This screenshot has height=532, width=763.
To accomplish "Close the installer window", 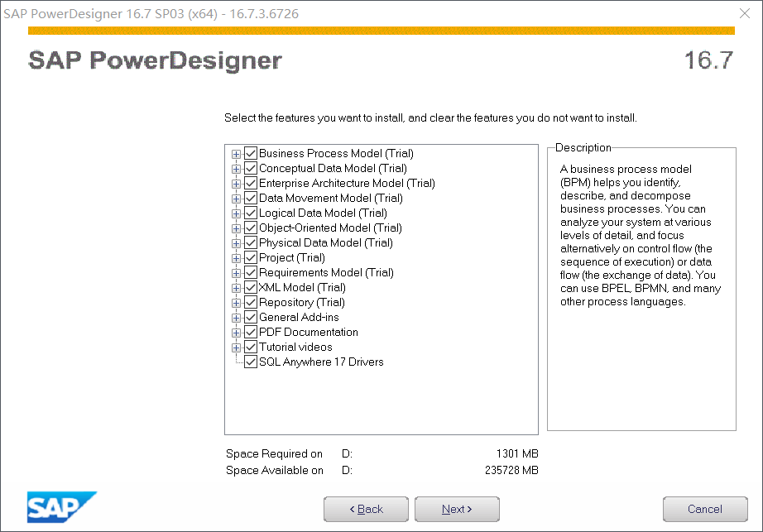I will (x=745, y=13).
